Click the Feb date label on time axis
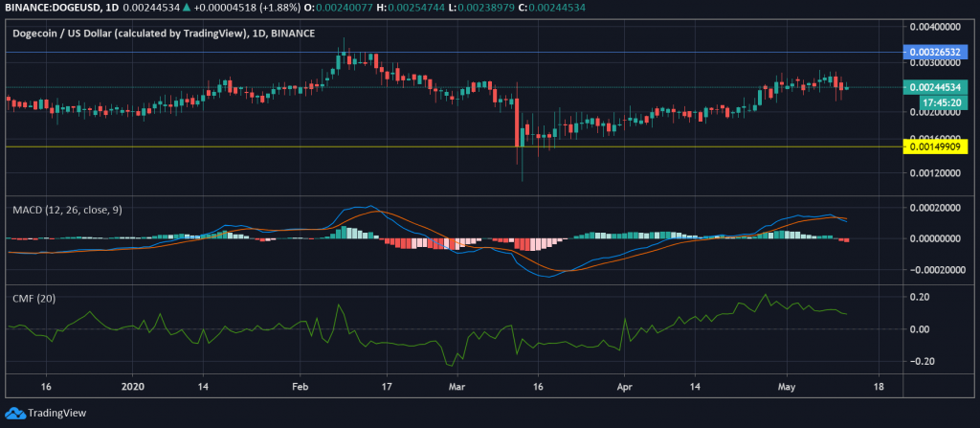The image size is (980, 428). tap(301, 386)
